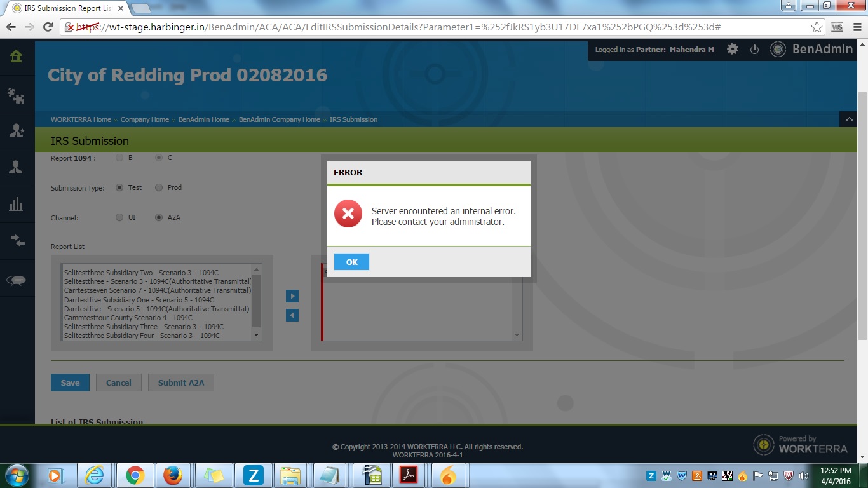Collapse the header using the chevron-up button

click(848, 119)
